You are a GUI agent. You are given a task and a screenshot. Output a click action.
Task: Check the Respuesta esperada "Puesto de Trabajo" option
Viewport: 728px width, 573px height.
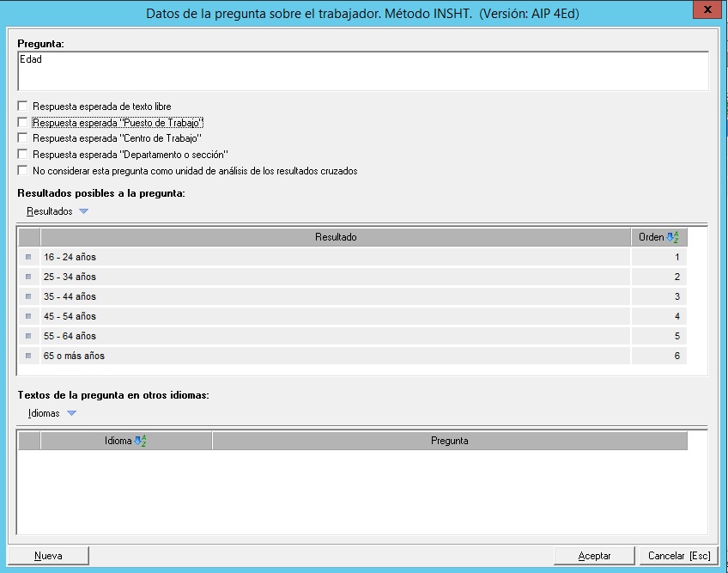(x=22, y=123)
